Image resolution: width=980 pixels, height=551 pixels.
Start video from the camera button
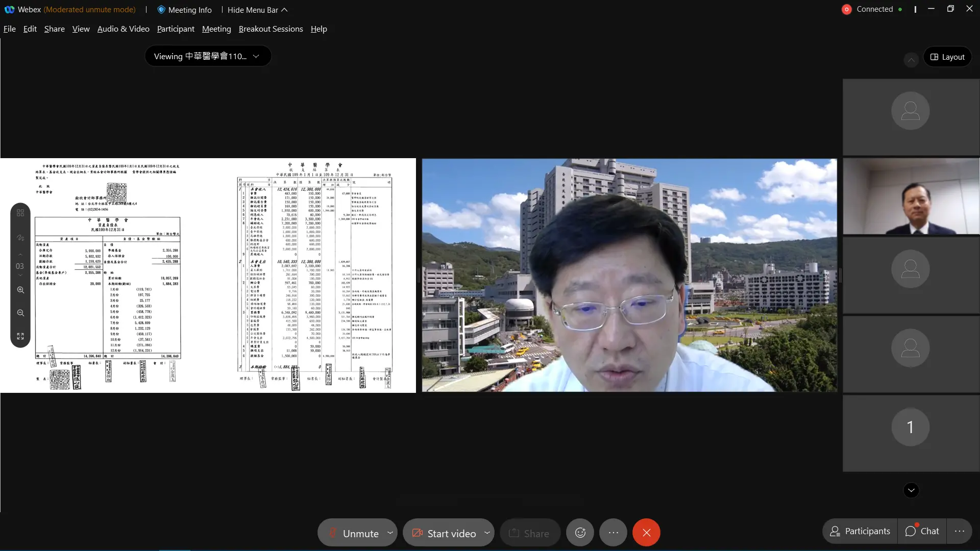click(x=444, y=533)
